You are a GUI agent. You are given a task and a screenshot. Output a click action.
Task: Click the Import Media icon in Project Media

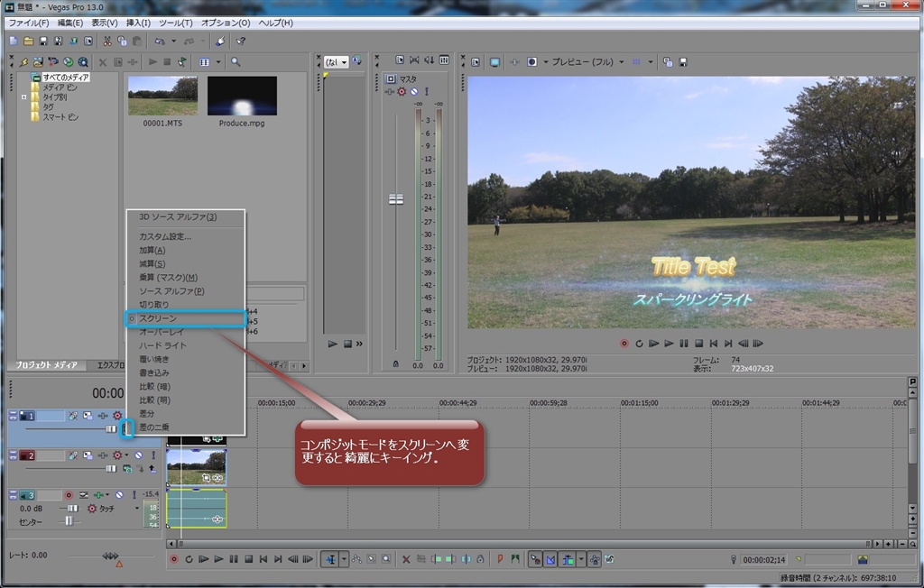38,62
